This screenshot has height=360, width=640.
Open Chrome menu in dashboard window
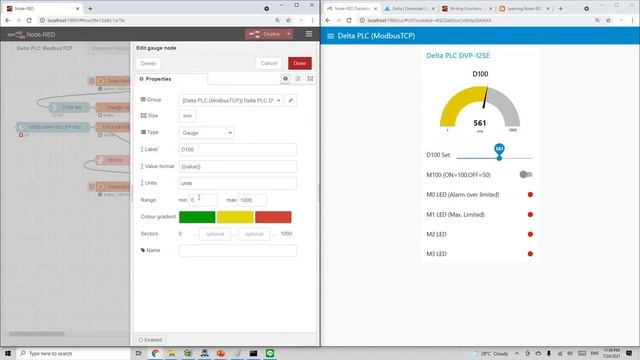pyautogui.click(x=633, y=20)
